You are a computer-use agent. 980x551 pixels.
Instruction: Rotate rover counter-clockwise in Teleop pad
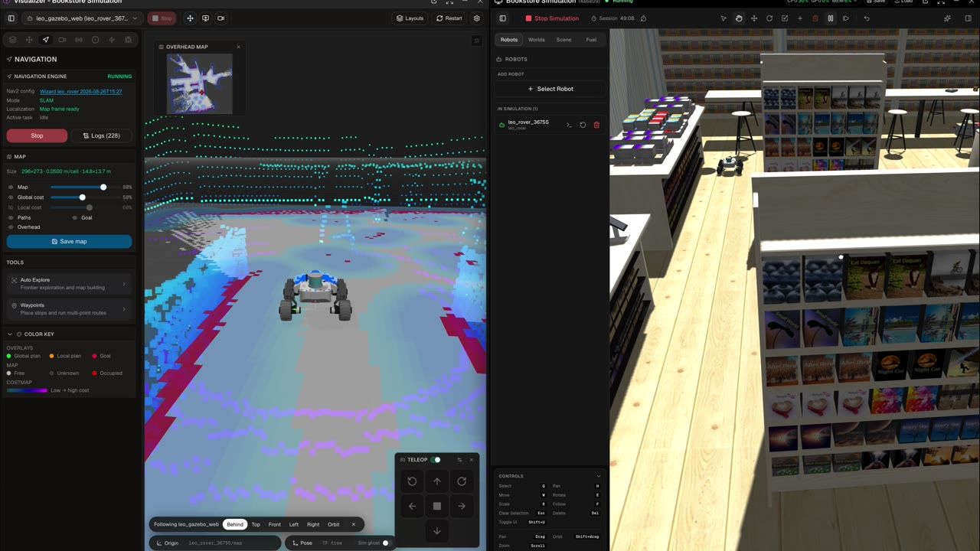pos(412,481)
